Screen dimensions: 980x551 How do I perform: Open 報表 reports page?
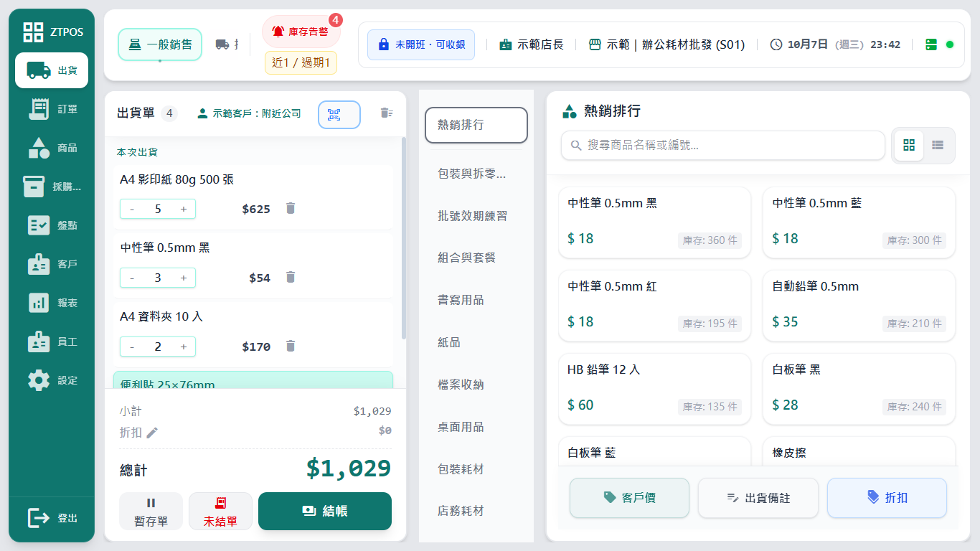click(52, 303)
